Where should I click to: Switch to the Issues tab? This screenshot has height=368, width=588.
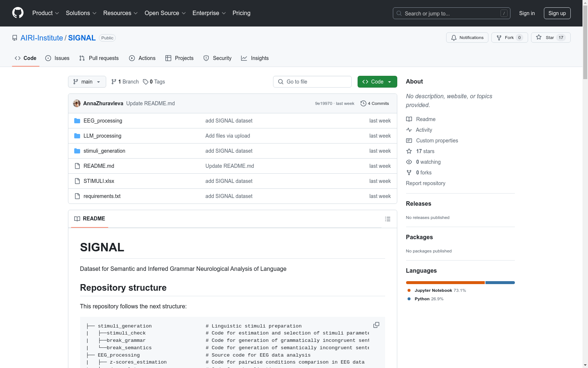click(57, 58)
